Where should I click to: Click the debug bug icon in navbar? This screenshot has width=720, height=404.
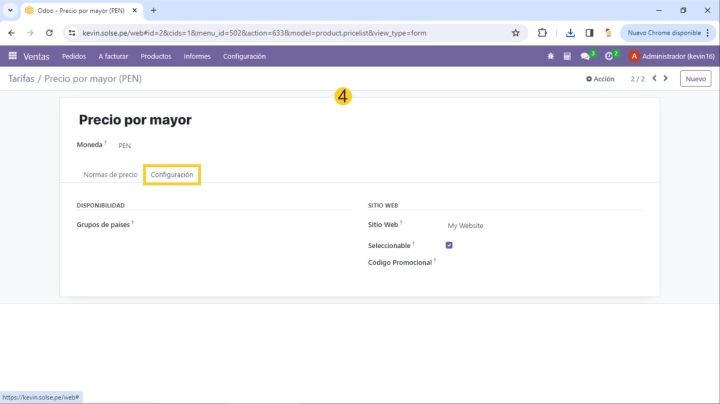click(550, 56)
